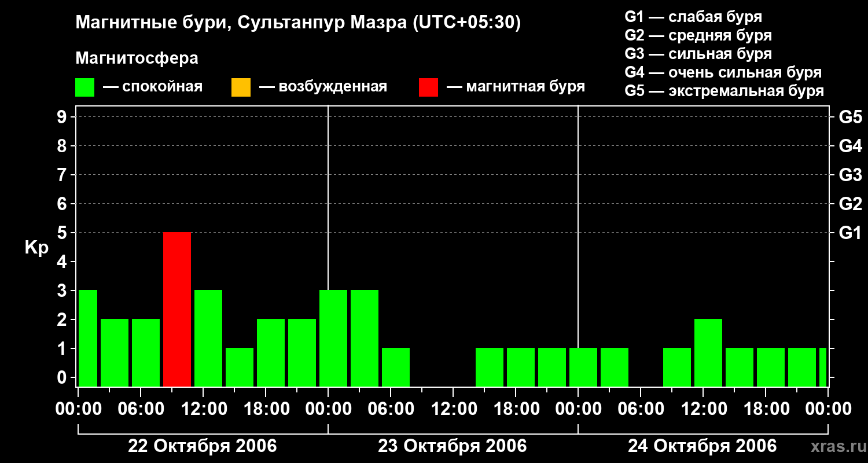Click the 'G5 — экстремальная буря' legend entry
This screenshot has height=463, width=868.
724,91
